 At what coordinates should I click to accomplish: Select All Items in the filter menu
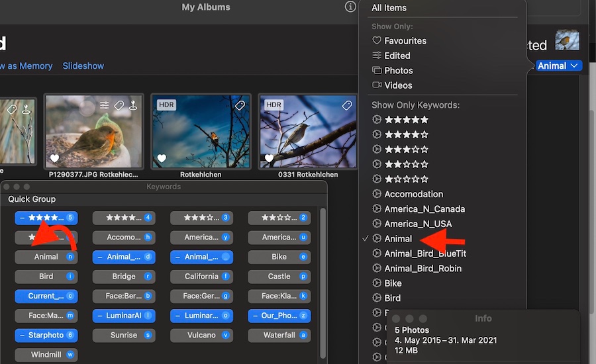click(389, 7)
